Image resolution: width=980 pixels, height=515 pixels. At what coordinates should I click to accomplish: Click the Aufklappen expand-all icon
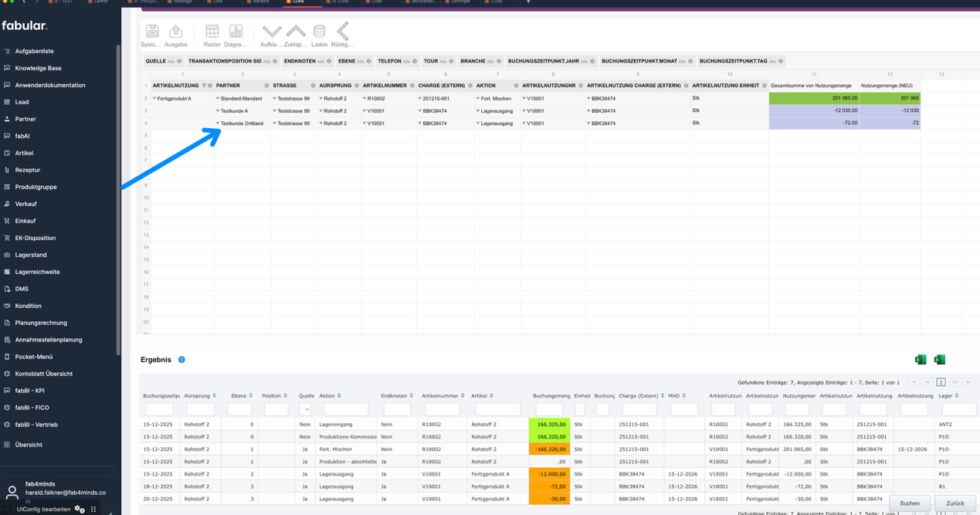tap(271, 32)
